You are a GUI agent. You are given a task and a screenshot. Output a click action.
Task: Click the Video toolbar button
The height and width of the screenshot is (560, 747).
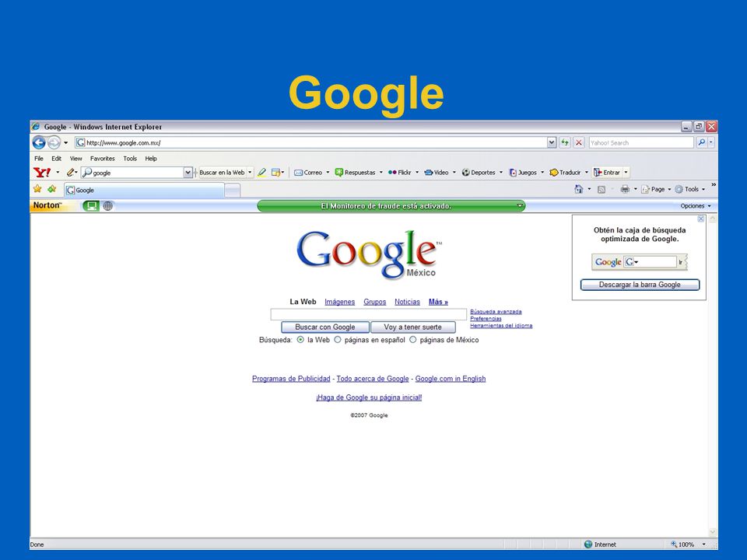[437, 173]
